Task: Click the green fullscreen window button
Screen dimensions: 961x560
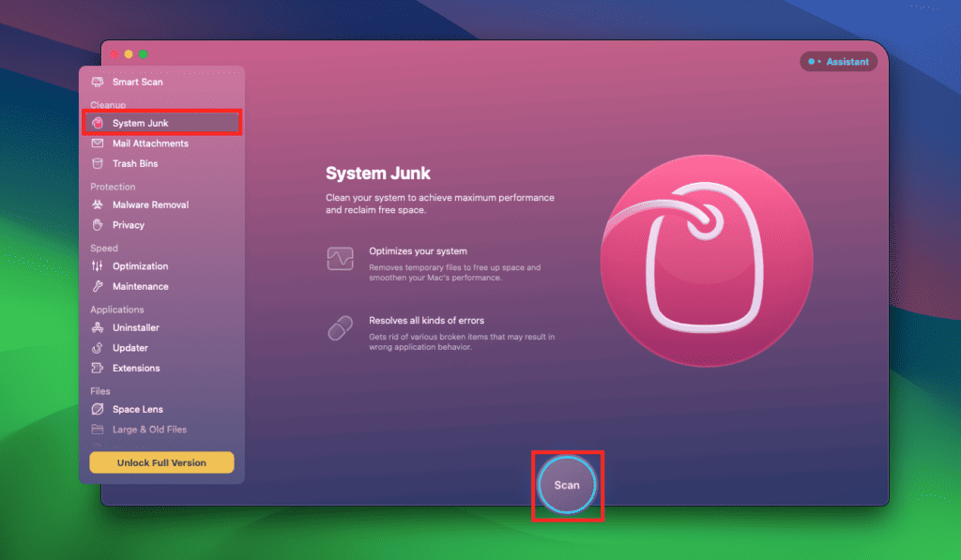Action: point(143,53)
